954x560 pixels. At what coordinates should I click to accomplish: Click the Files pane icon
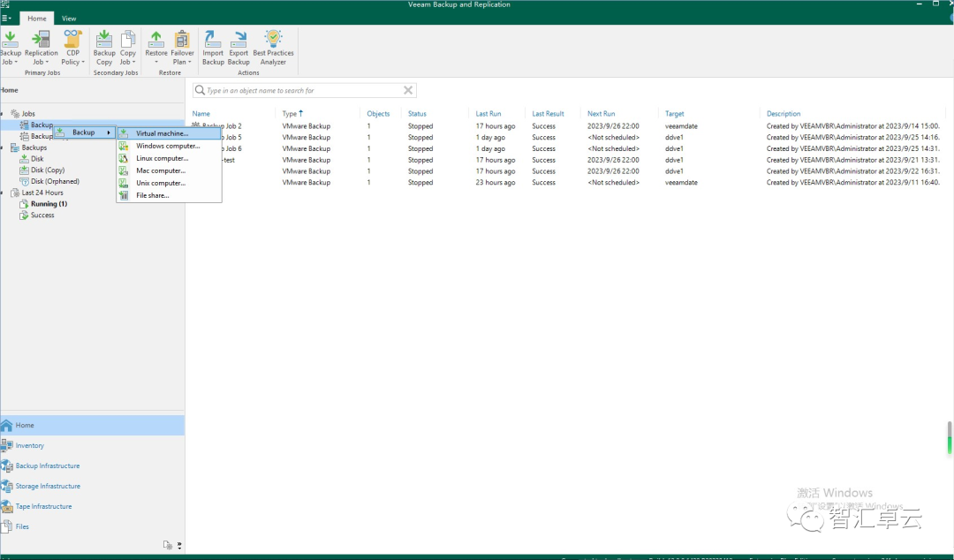7,526
